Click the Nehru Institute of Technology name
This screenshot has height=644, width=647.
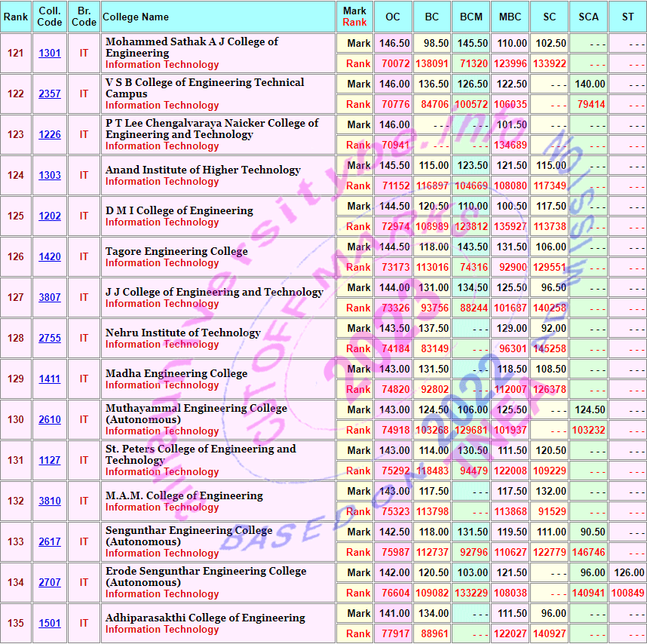182,333
